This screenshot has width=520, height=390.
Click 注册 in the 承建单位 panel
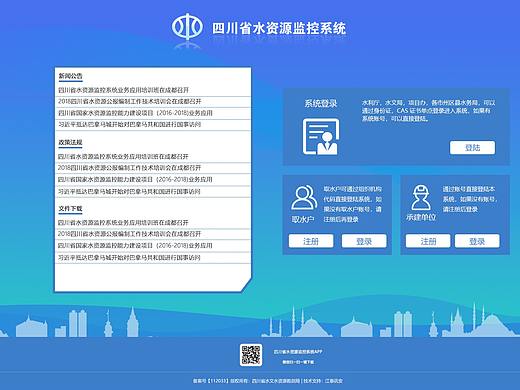click(428, 241)
